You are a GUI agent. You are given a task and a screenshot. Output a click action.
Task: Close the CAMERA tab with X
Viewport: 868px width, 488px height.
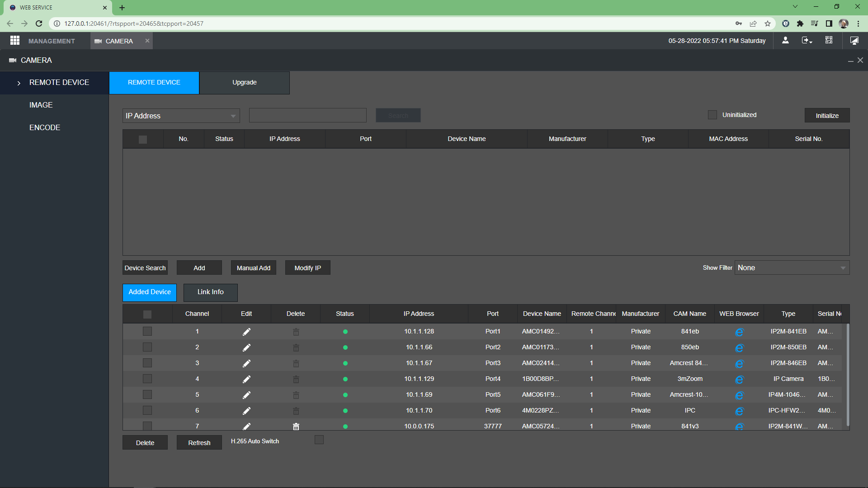[147, 41]
